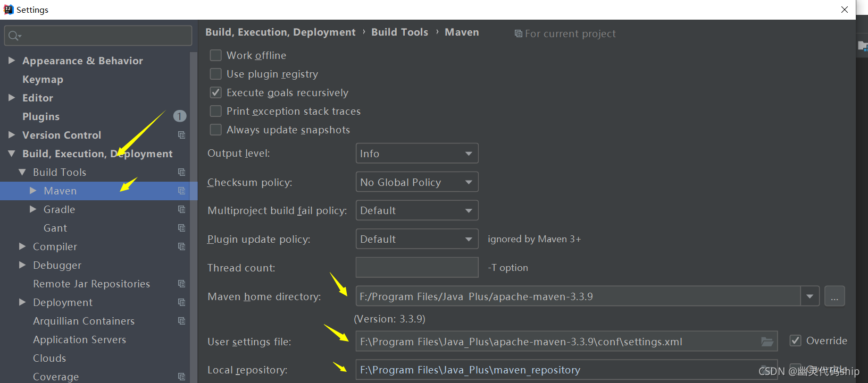
Task: Toggle the Override checkbox for User settings file
Action: [795, 341]
